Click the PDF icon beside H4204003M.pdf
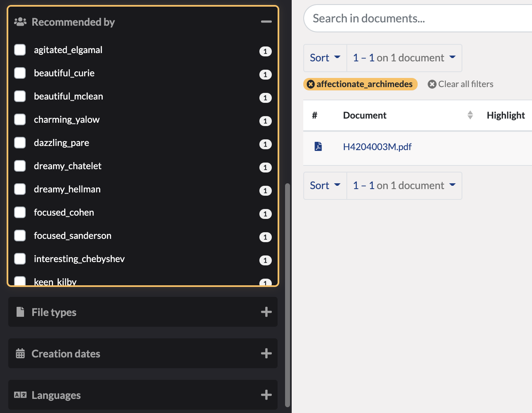The height and width of the screenshot is (413, 532). tap(318, 146)
